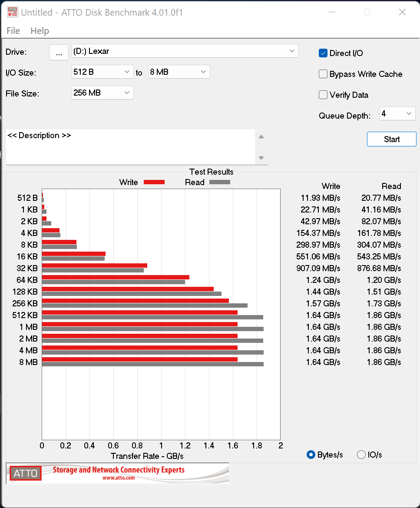
Task: Click the ATTO app icon in title bar
Action: click(x=13, y=12)
